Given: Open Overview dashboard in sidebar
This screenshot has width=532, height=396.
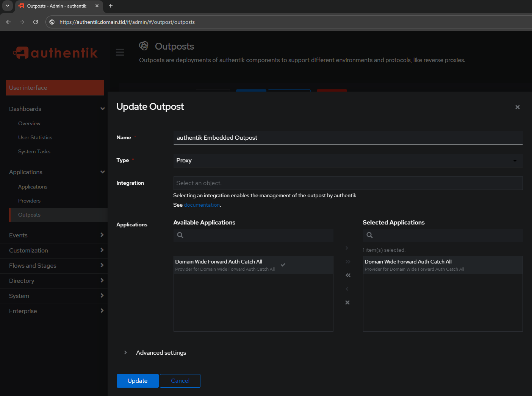Looking at the screenshot, I should [29, 123].
